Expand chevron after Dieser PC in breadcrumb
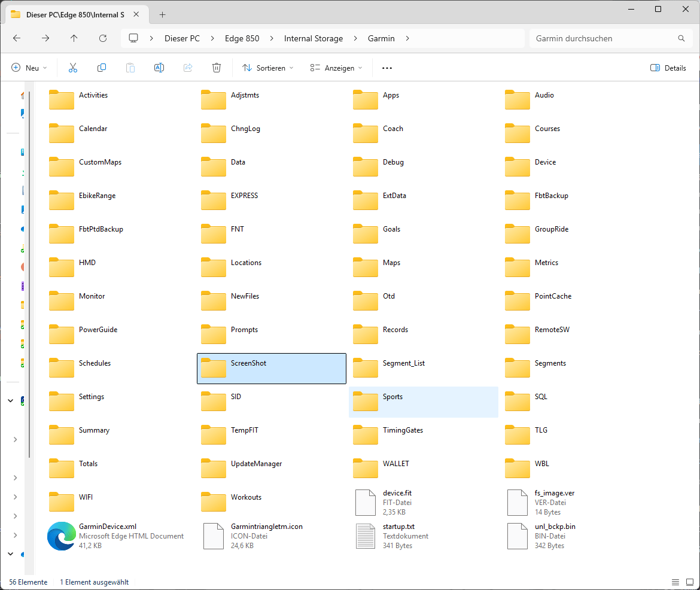The height and width of the screenshot is (590, 700). [x=212, y=38]
